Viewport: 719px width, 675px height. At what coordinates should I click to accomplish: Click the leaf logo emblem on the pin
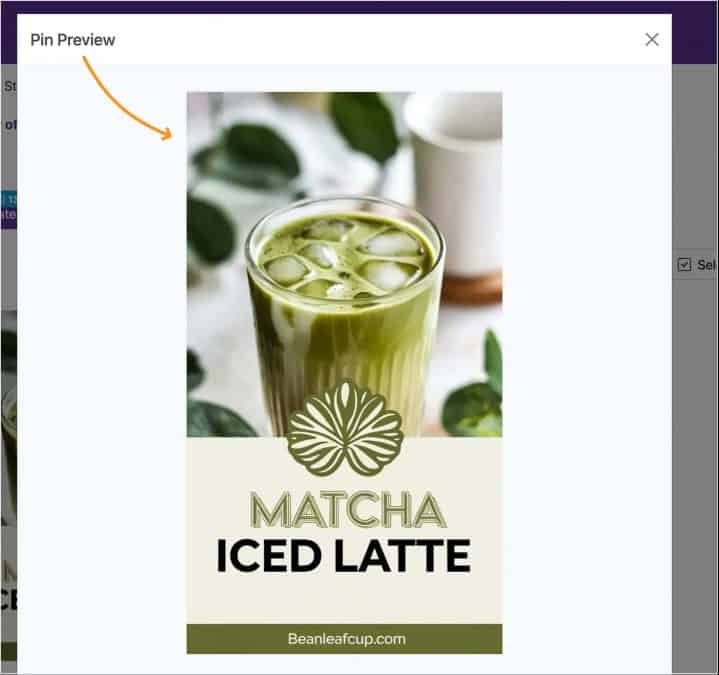344,428
